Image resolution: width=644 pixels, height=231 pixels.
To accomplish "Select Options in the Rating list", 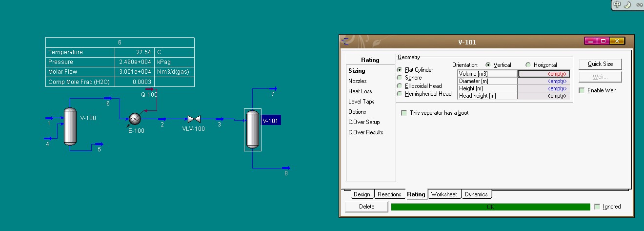I will pos(357,112).
